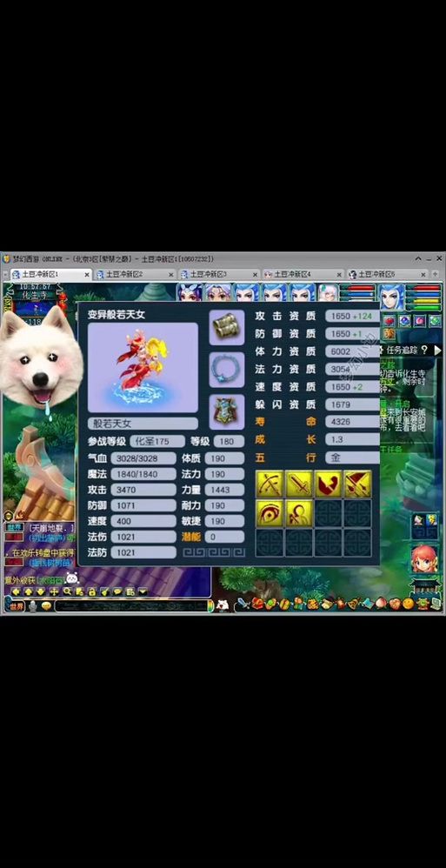
Task: Open the 任务追踪 help question mark
Action: click(424, 350)
